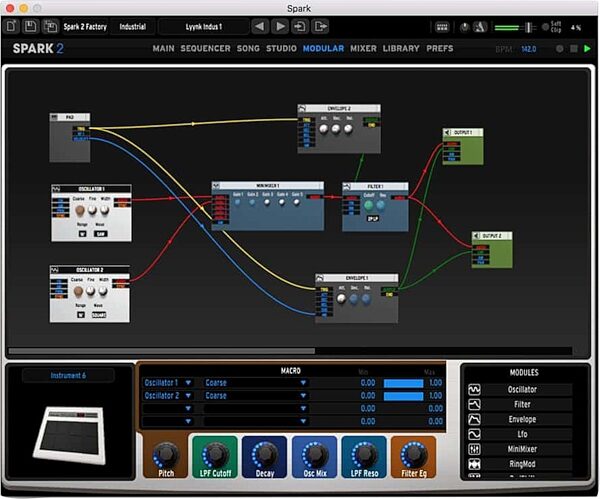The image size is (600, 499).
Task: Open the SAW wave selector on Oscillator 1
Action: click(101, 234)
